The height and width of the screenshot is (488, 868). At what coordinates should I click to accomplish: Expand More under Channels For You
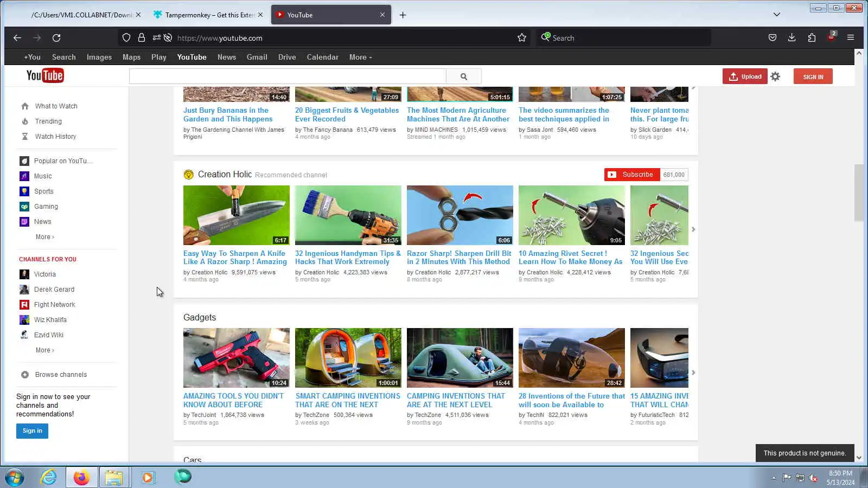click(x=45, y=350)
